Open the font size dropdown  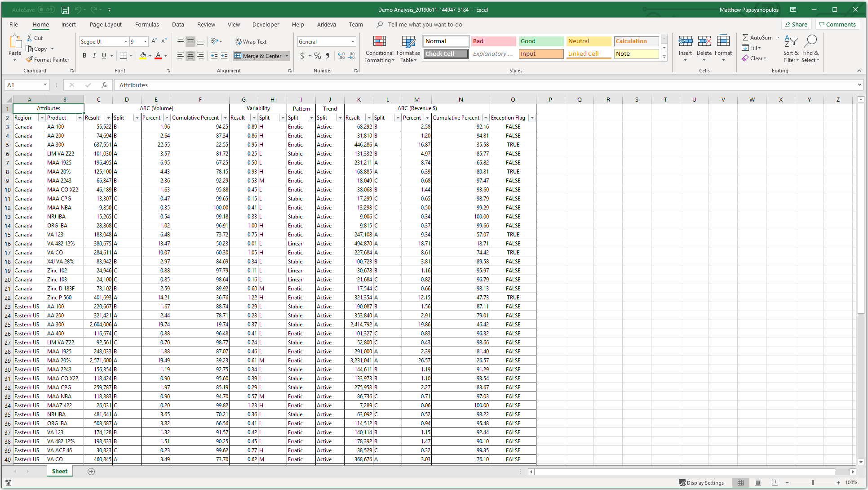pyautogui.click(x=145, y=41)
